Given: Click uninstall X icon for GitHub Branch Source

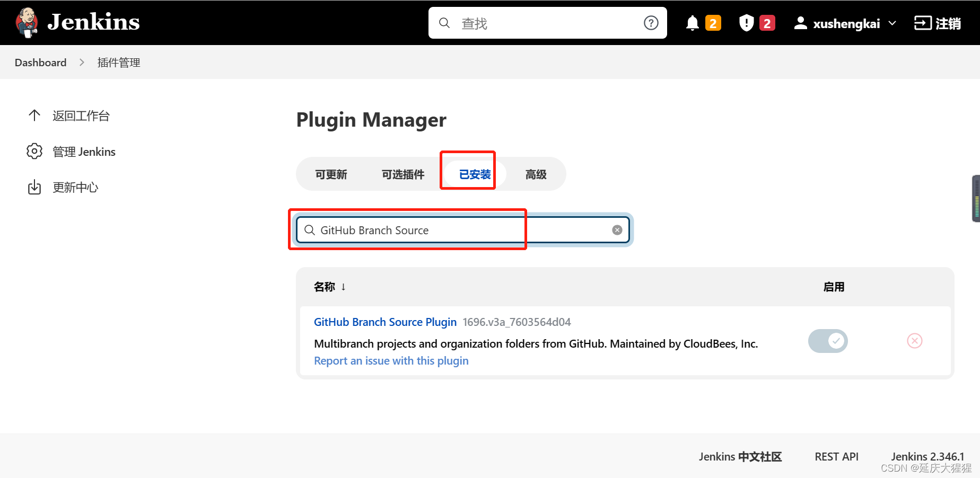Looking at the screenshot, I should click(915, 341).
